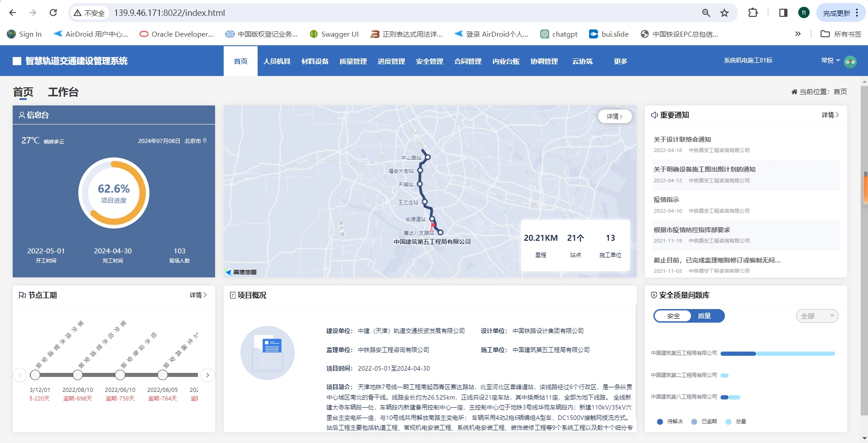Open the Swagger UI bookmark
868x443 pixels.
(x=334, y=34)
